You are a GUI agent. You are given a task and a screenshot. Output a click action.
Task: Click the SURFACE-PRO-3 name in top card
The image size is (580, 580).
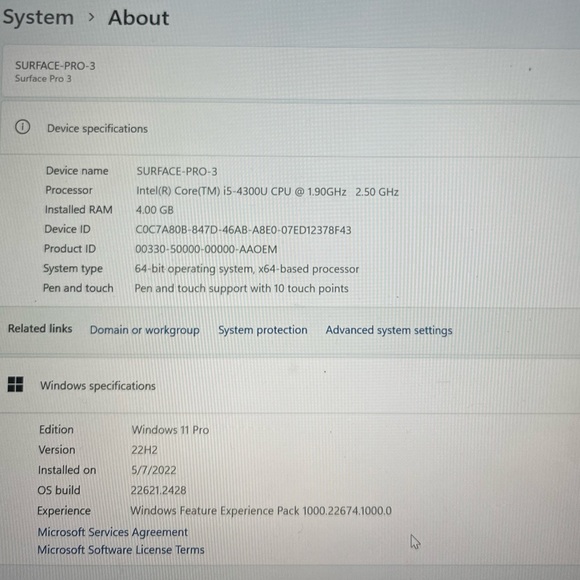(x=55, y=66)
